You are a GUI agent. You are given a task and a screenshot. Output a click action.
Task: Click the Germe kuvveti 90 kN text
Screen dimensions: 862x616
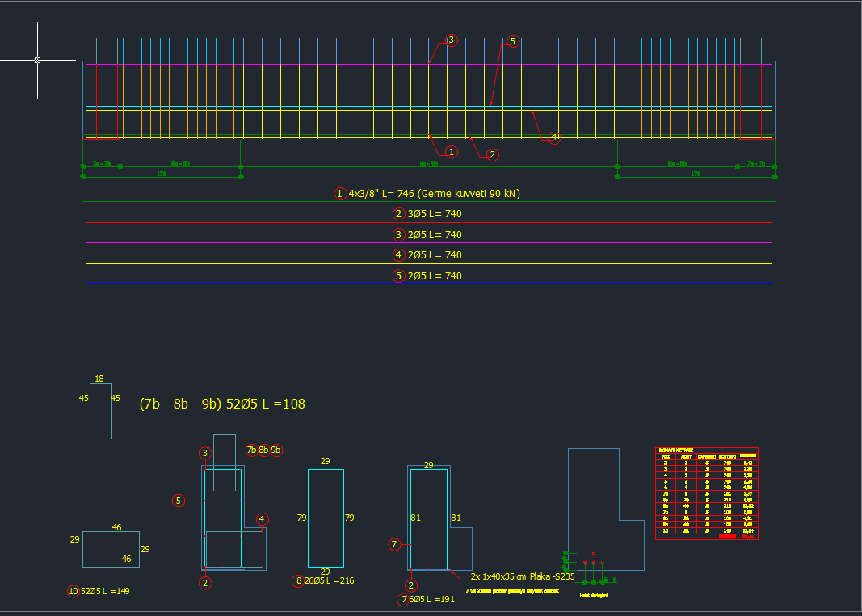click(x=469, y=193)
